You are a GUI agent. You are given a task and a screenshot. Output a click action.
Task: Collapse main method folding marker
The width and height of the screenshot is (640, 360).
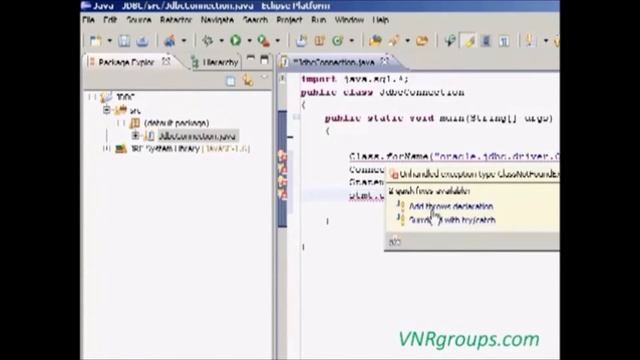(x=296, y=117)
